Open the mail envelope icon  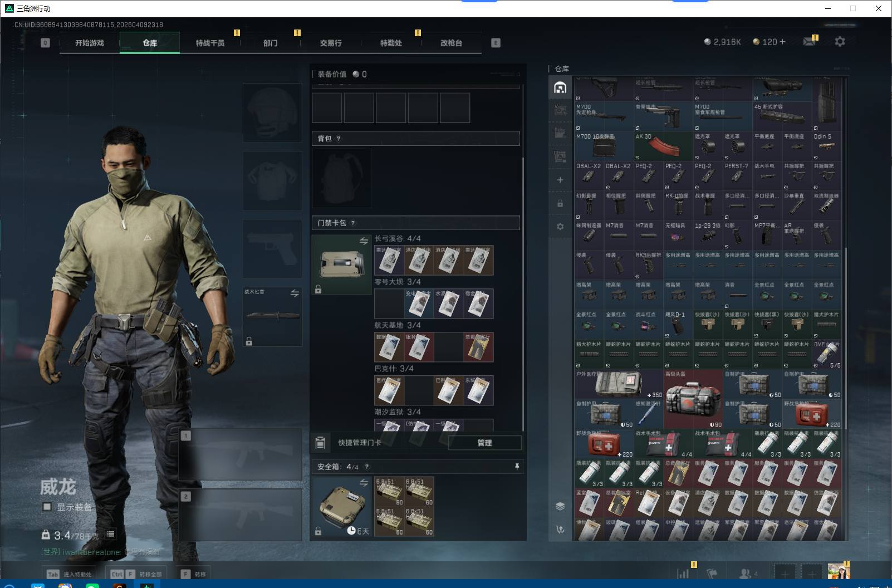click(810, 42)
